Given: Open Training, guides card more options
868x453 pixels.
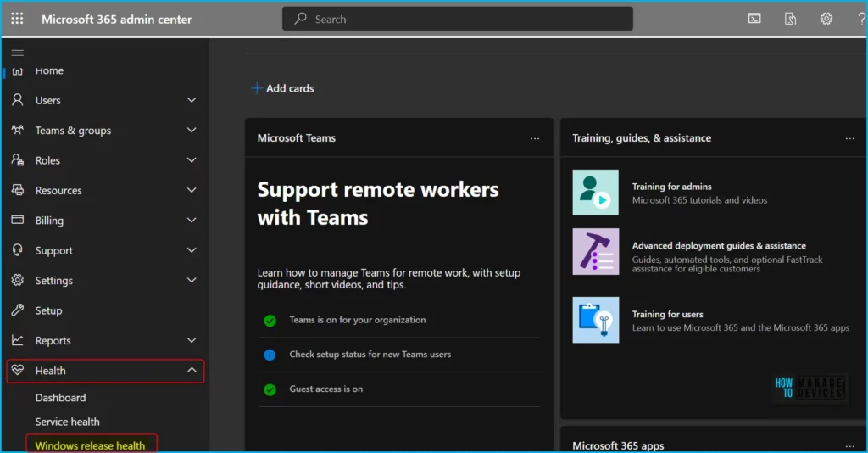Looking at the screenshot, I should [849, 138].
